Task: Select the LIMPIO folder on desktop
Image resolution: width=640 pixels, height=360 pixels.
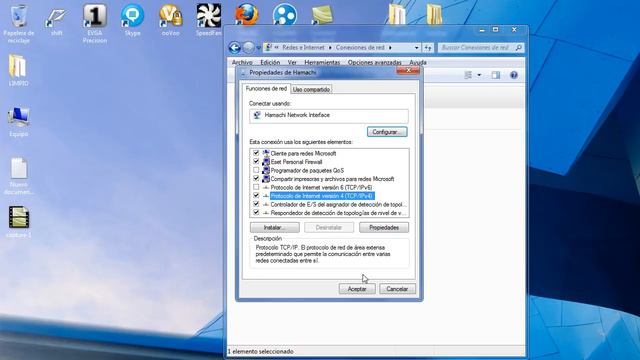Action: click(x=18, y=71)
